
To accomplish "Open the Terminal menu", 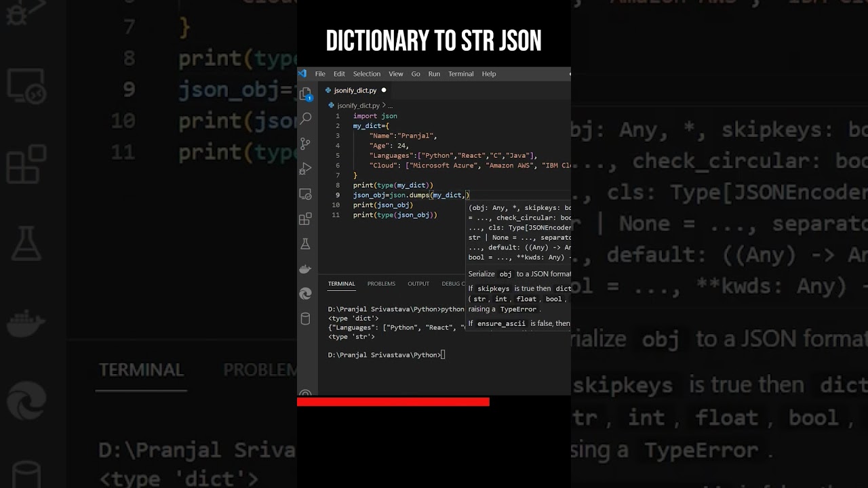I will pyautogui.click(x=461, y=74).
